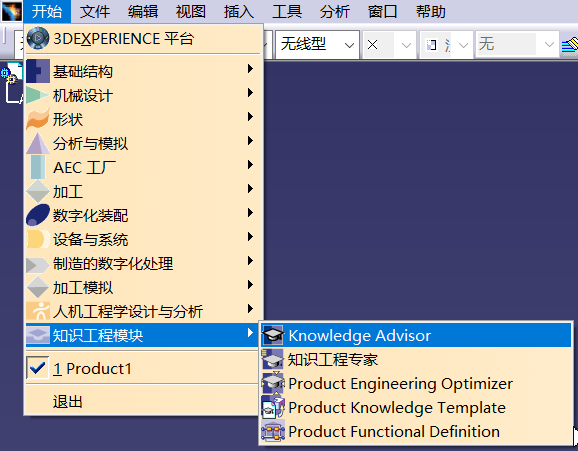The width and height of the screenshot is (578, 451).
Task: Expand the 分析与模拟 submenu arrow
Action: point(250,140)
